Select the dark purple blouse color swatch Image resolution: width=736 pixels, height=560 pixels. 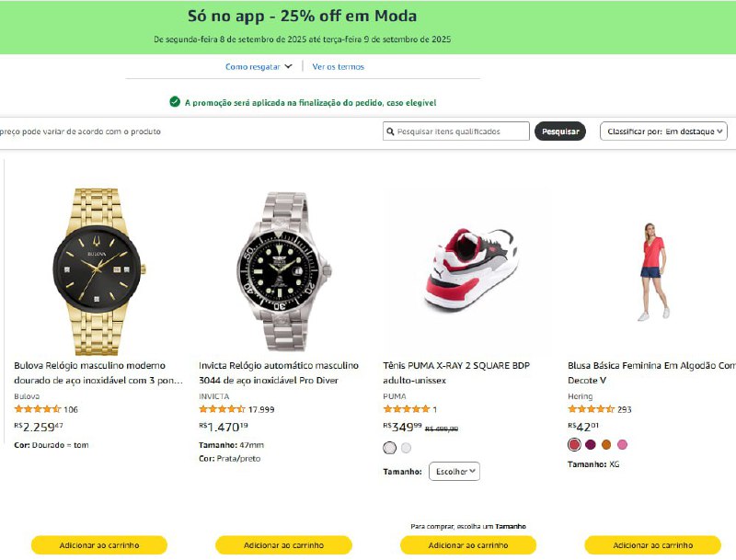coord(591,444)
